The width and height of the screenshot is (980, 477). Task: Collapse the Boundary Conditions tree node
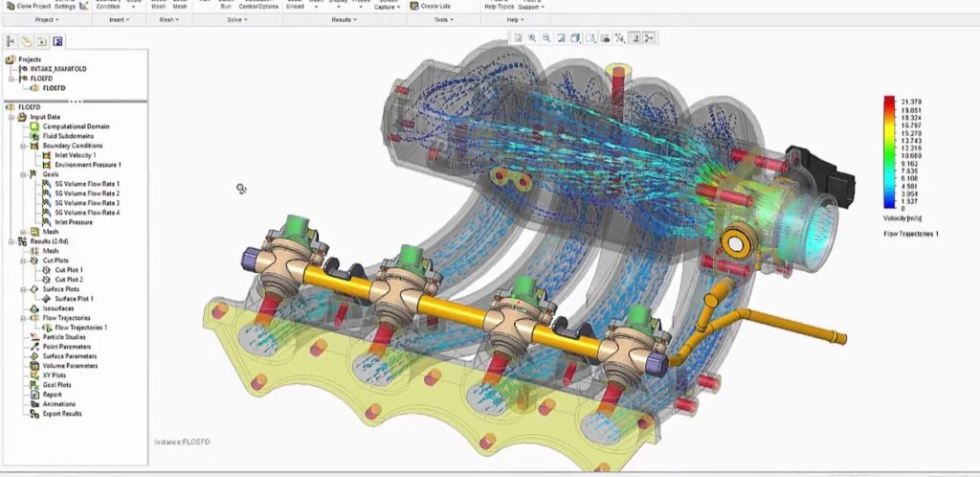point(22,146)
